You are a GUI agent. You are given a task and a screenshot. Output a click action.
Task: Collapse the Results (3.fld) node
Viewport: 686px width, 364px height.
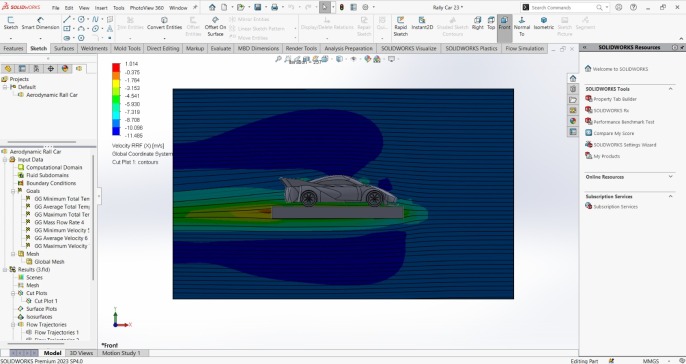tap(6, 270)
